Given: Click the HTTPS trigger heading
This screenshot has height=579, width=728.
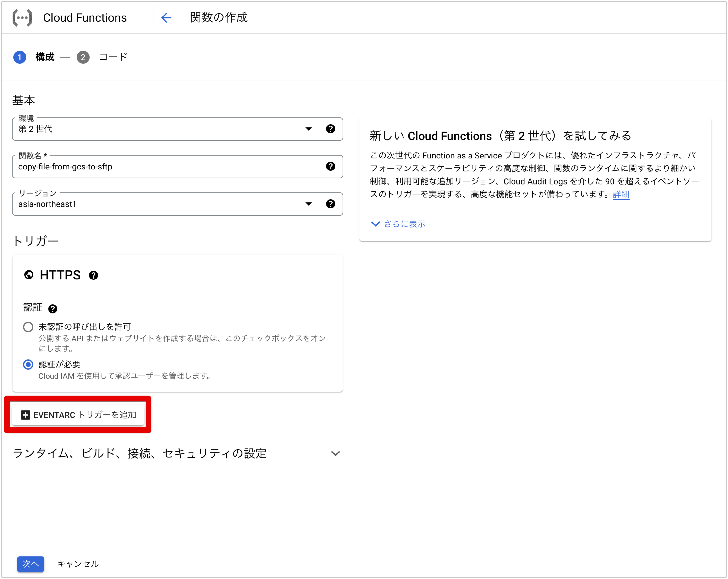Looking at the screenshot, I should (60, 275).
